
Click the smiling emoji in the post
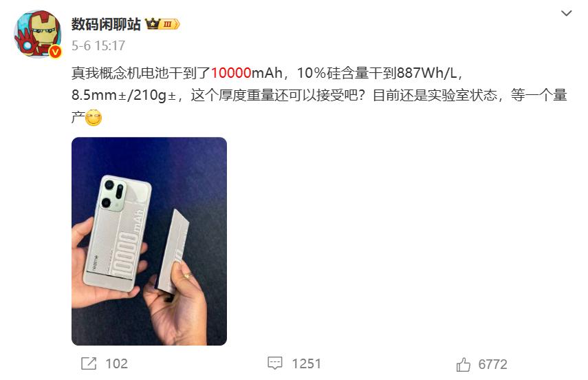[94, 118]
